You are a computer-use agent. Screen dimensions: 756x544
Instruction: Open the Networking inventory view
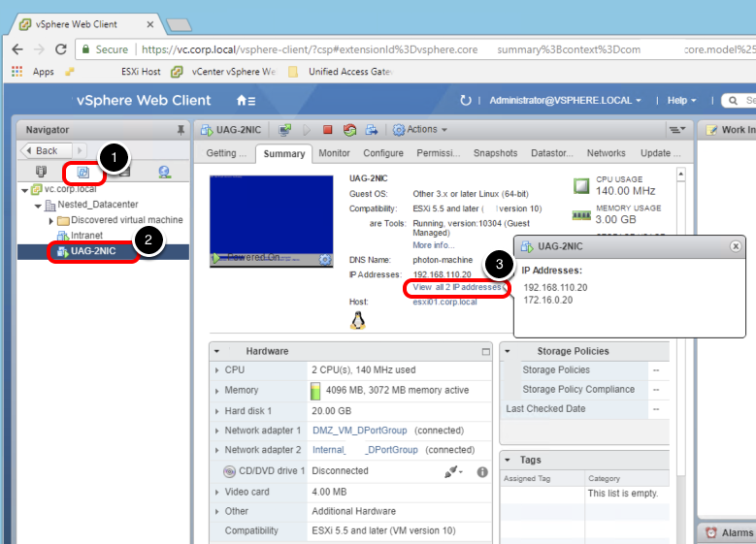164,173
